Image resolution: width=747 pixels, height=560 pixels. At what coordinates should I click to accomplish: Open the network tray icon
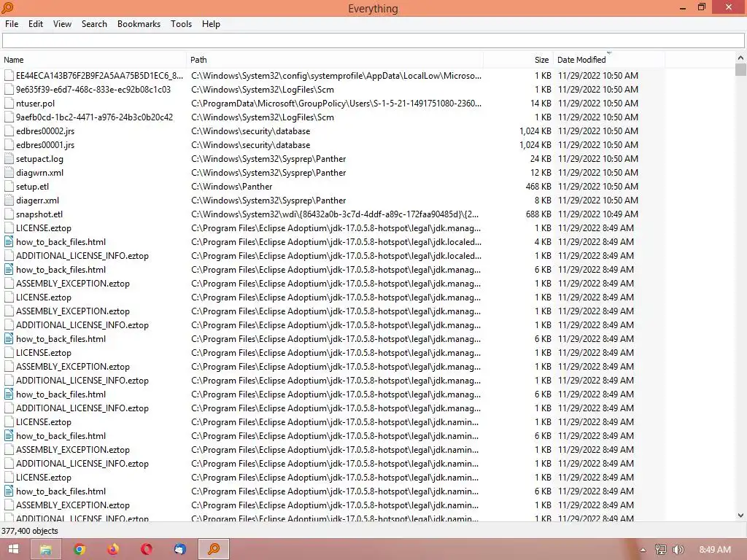click(x=660, y=550)
